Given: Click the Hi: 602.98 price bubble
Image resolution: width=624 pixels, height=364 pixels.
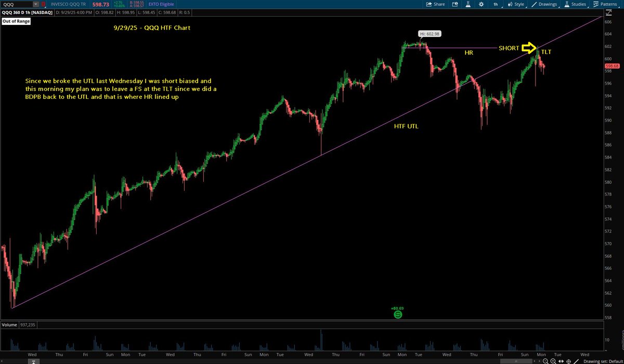Looking at the screenshot, I should 429,34.
